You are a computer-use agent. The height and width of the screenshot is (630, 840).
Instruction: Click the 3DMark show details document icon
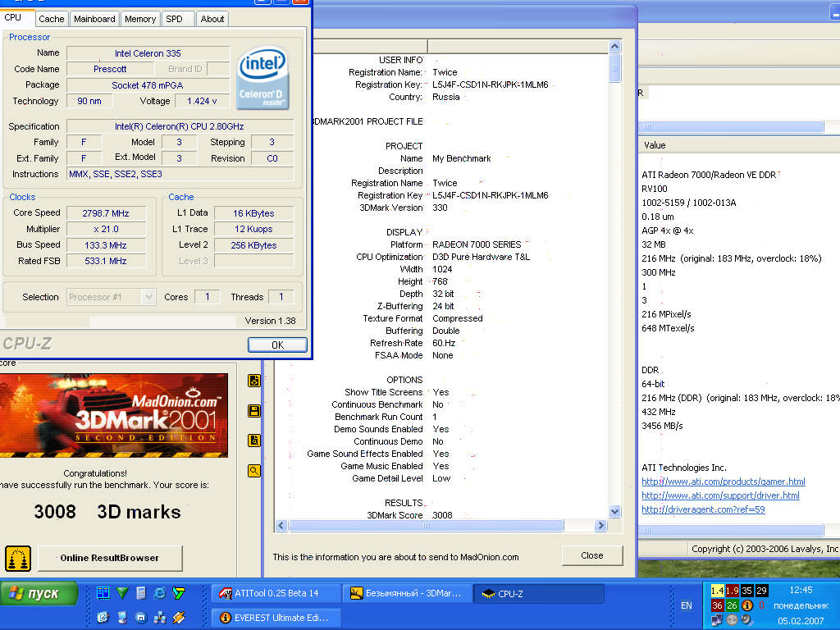(x=254, y=441)
